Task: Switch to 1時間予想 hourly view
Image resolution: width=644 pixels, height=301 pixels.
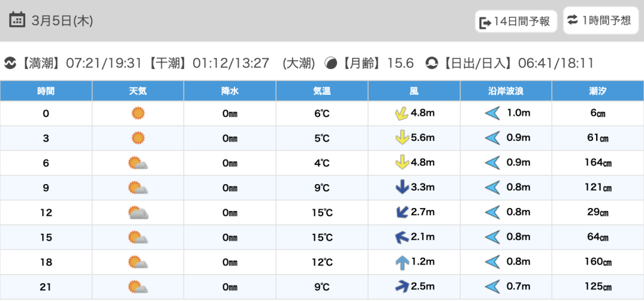Action: point(599,20)
